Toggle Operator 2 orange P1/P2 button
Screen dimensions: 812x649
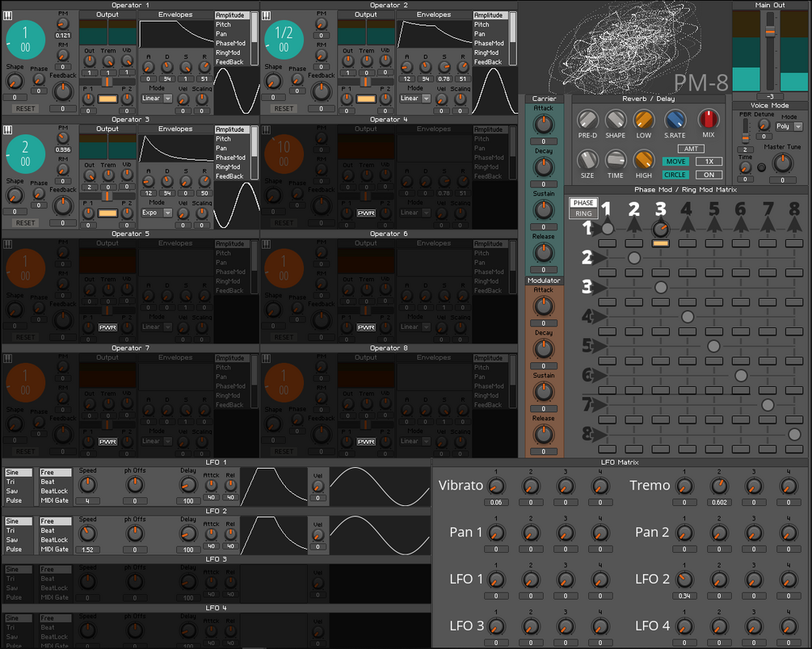pos(366,99)
